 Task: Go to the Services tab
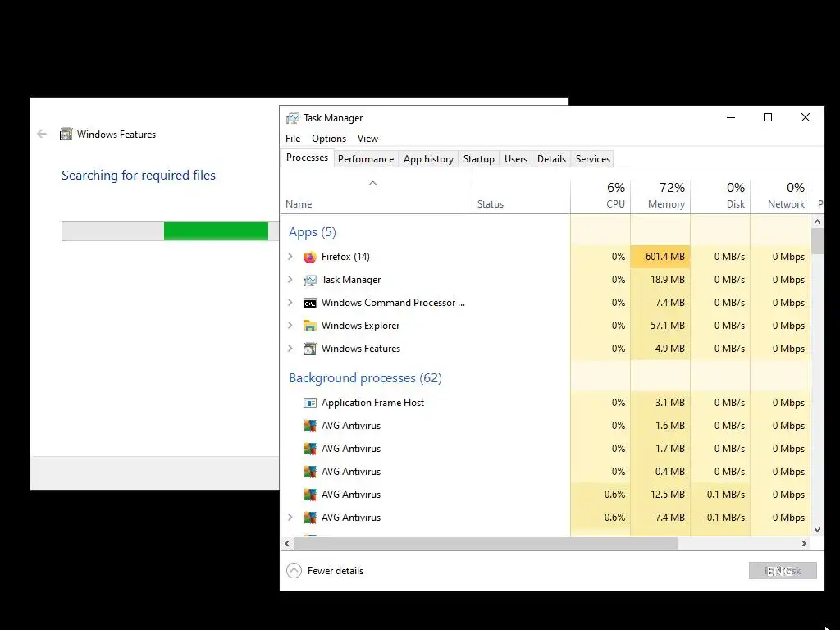coord(593,159)
